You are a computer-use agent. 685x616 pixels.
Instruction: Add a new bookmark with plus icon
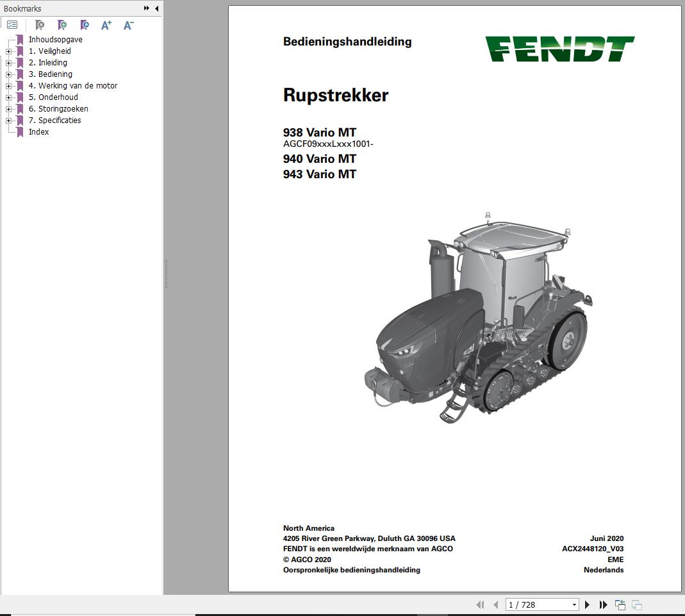coord(62,26)
